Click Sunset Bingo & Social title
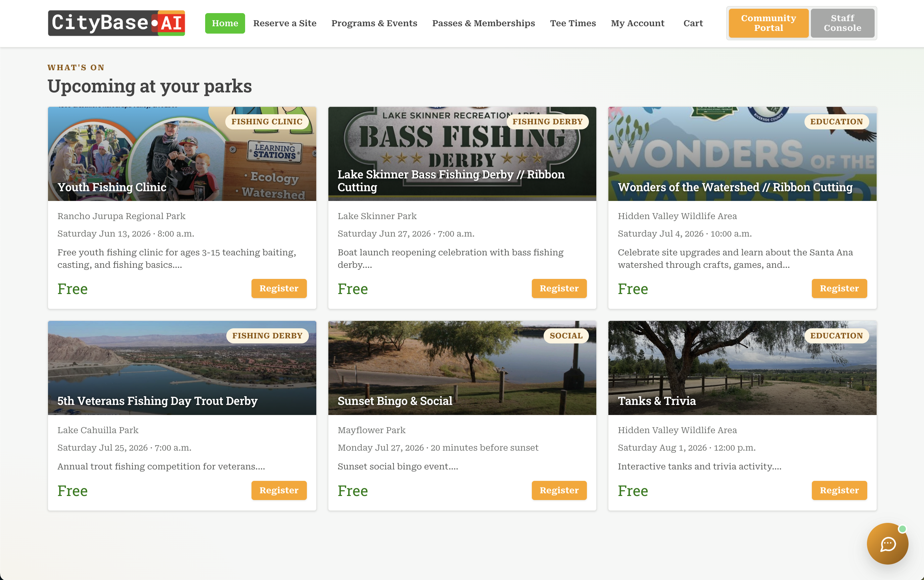The height and width of the screenshot is (580, 924). coord(395,401)
